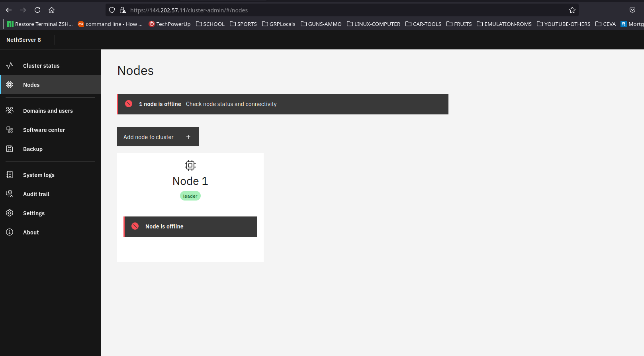The height and width of the screenshot is (356, 644).
Task: Bookmark this page with the star icon
Action: pyautogui.click(x=572, y=10)
